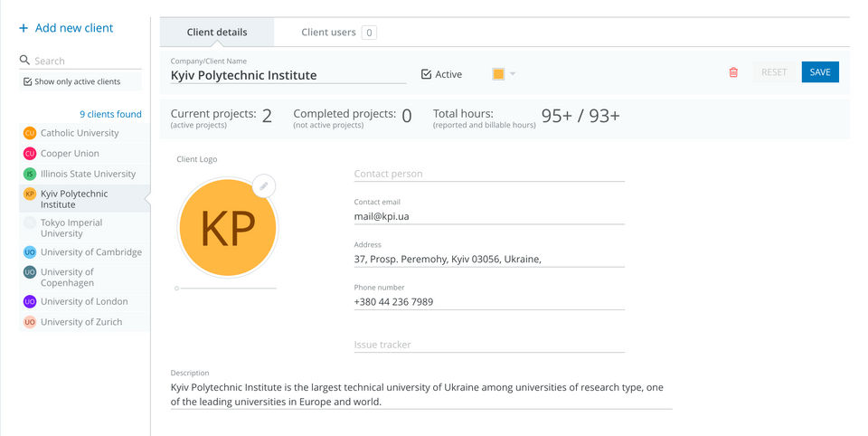Click the Phone number field
Viewport: 868px width, 436px height.
point(489,302)
